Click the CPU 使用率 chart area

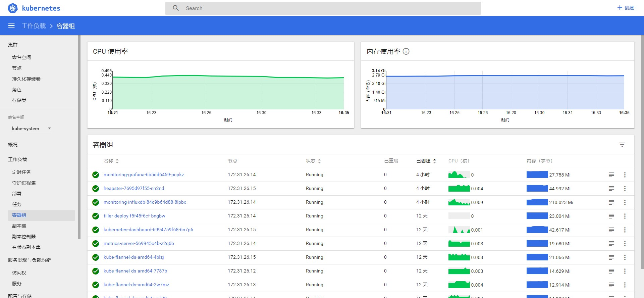click(x=228, y=91)
